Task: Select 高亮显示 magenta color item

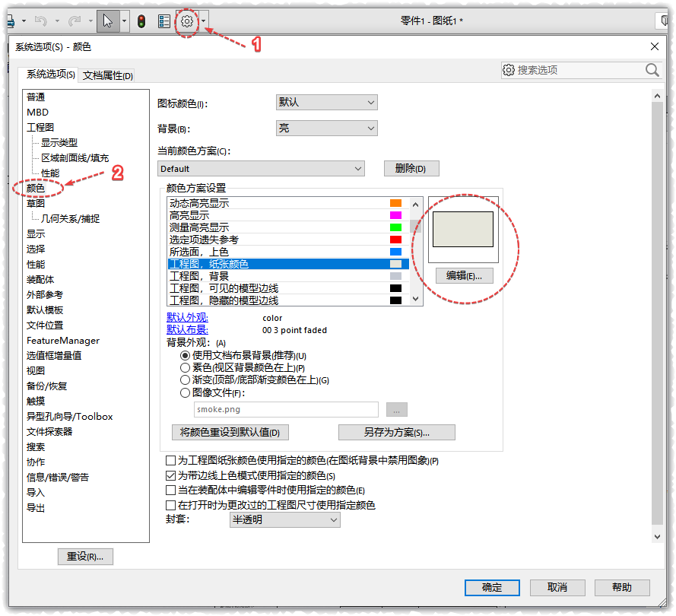Action: pos(288,215)
